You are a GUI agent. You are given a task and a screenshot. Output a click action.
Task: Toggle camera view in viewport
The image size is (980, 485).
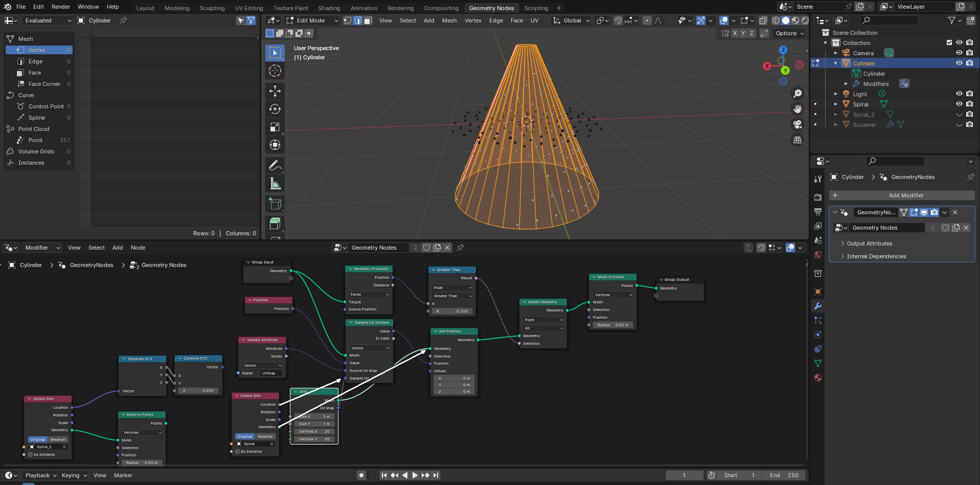pos(797,124)
